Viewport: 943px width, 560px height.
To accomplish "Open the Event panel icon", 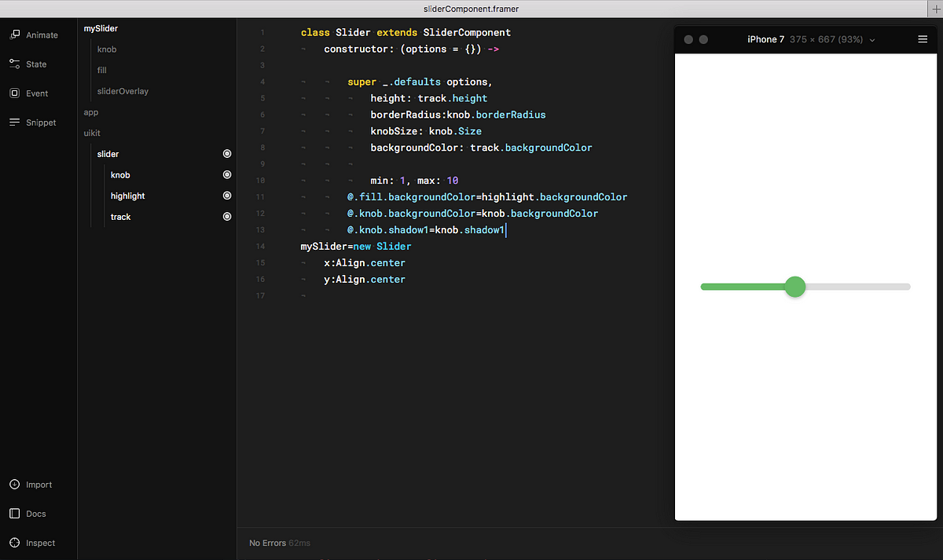I will click(x=14, y=93).
